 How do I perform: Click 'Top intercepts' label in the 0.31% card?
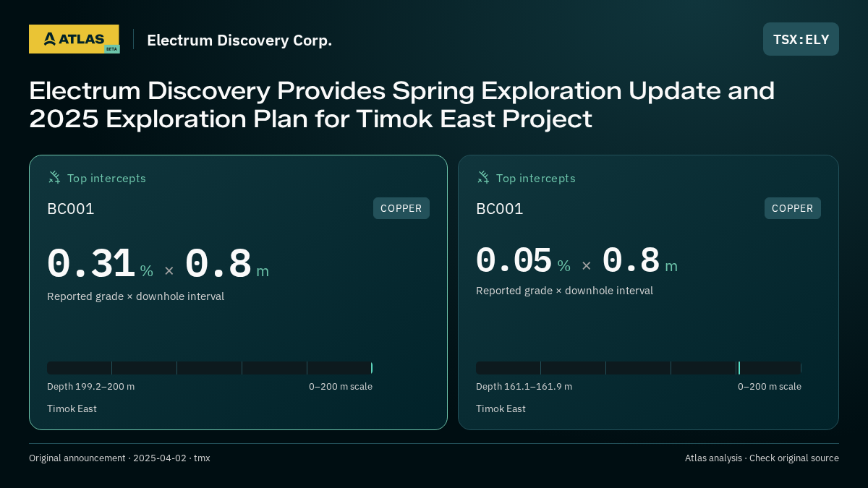pos(106,178)
